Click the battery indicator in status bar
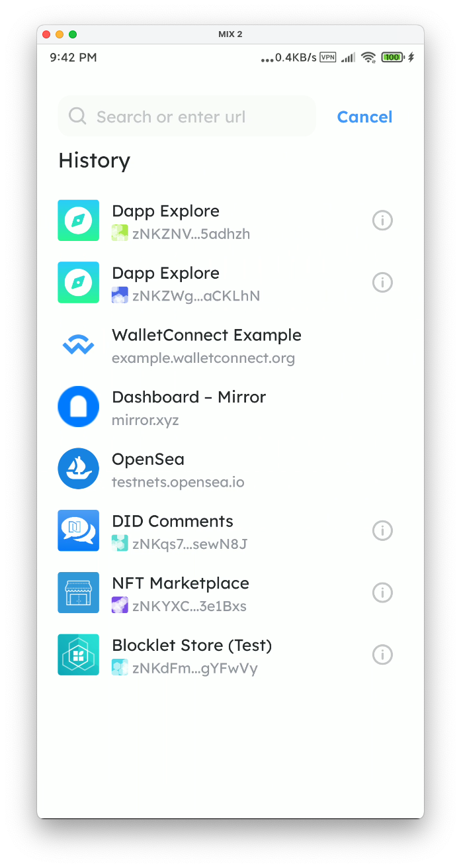Image resolution: width=461 pixels, height=868 pixels. [x=392, y=58]
